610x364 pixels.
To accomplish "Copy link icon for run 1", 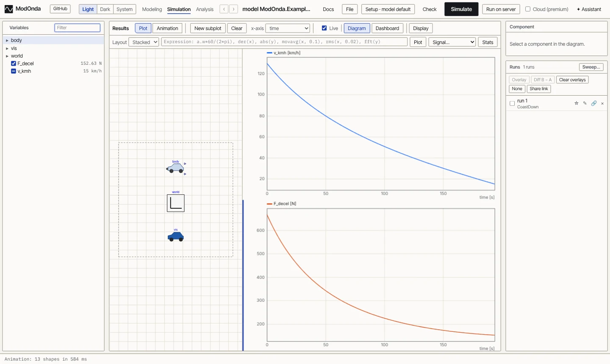I will coord(594,103).
